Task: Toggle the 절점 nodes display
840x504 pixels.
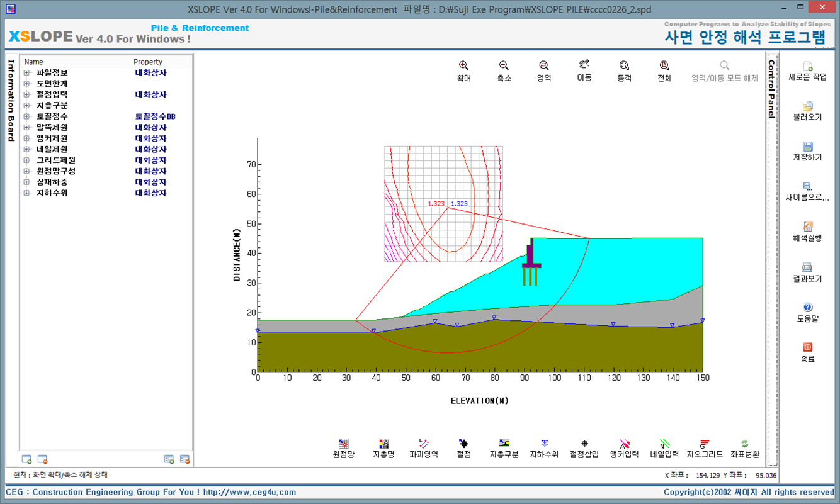Action: pos(463,449)
